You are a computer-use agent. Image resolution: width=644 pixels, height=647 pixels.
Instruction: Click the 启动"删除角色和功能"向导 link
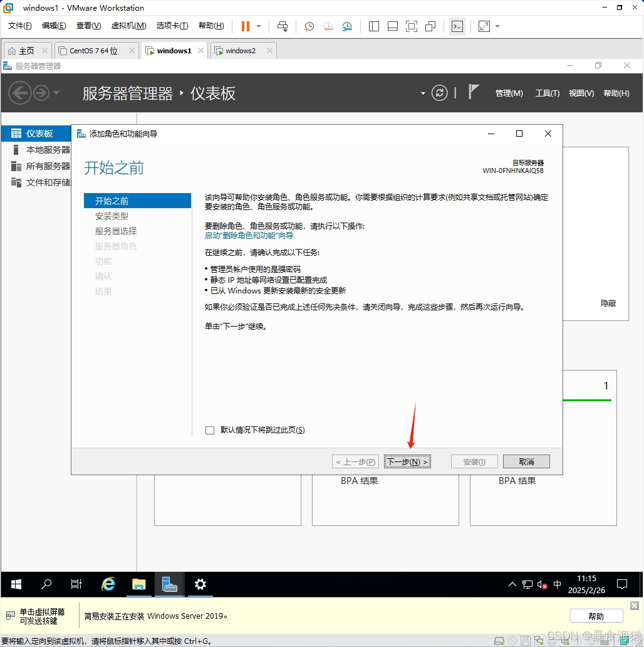pos(249,236)
